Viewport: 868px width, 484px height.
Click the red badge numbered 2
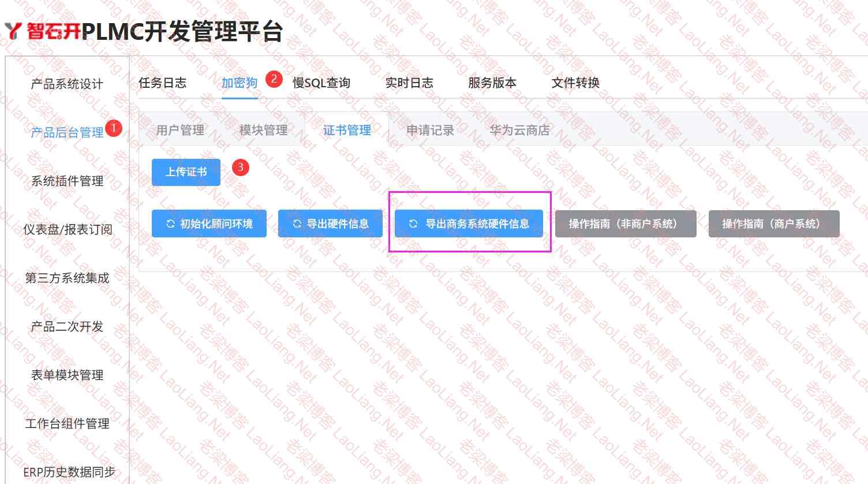(274, 79)
